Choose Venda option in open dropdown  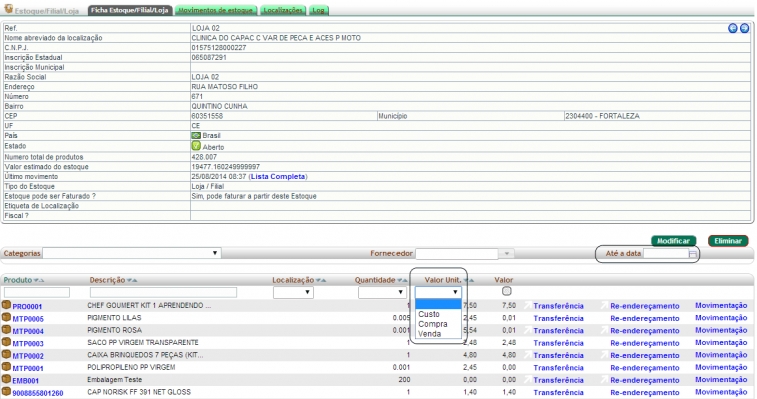click(429, 334)
